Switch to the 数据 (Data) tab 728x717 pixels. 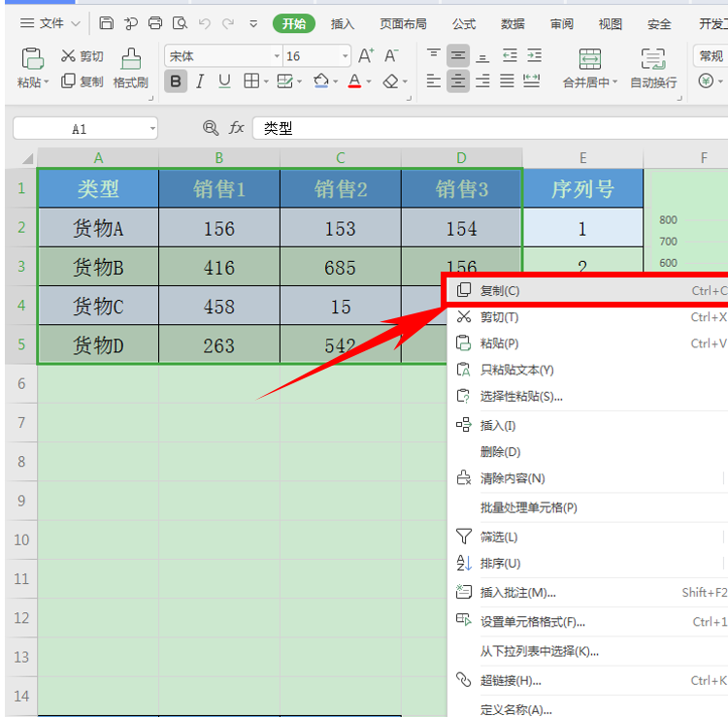[513, 23]
